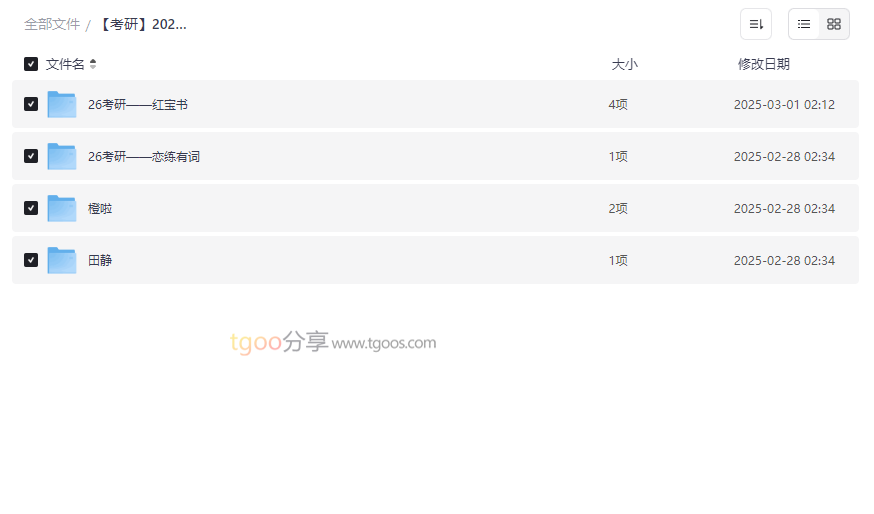This screenshot has width=874, height=514.
Task: Click the 26考研——恋练有词 folder icon
Action: point(62,156)
